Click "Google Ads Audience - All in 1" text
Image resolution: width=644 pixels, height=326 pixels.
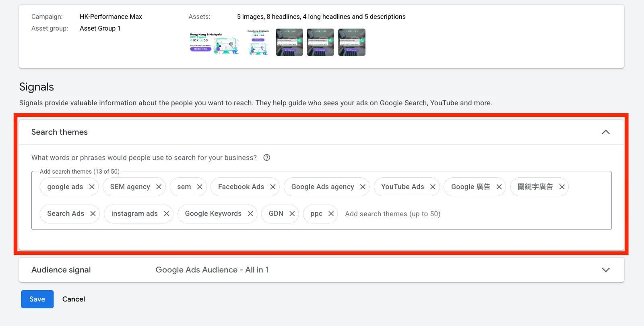coord(212,270)
